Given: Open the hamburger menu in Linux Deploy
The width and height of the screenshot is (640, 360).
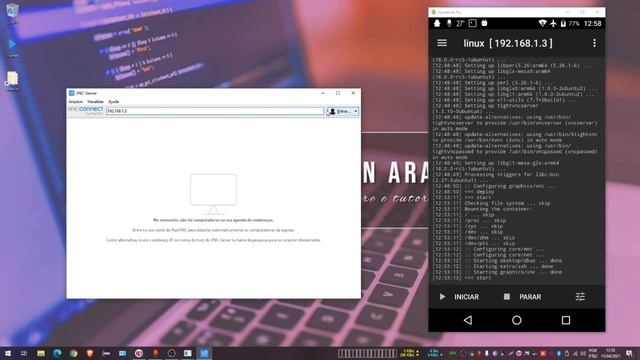Looking at the screenshot, I should point(442,43).
